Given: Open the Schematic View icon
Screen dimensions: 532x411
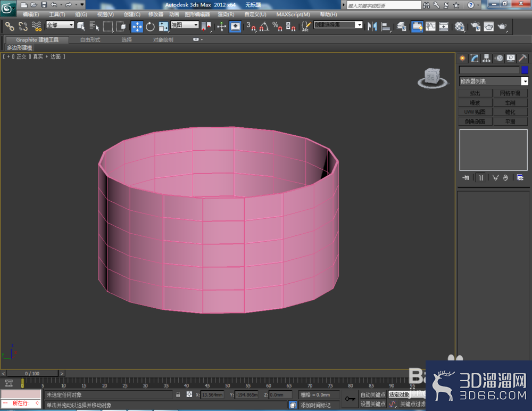Looking at the screenshot, I should [444, 27].
